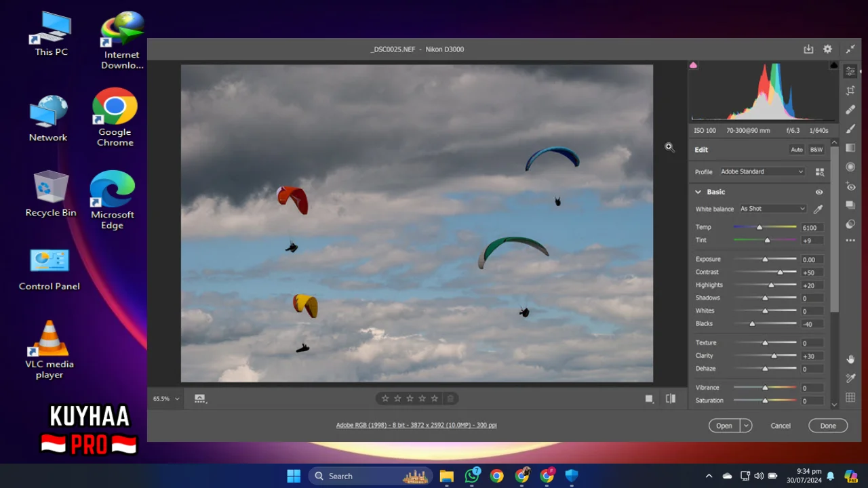
Task: Click the Done button
Action: tap(828, 426)
